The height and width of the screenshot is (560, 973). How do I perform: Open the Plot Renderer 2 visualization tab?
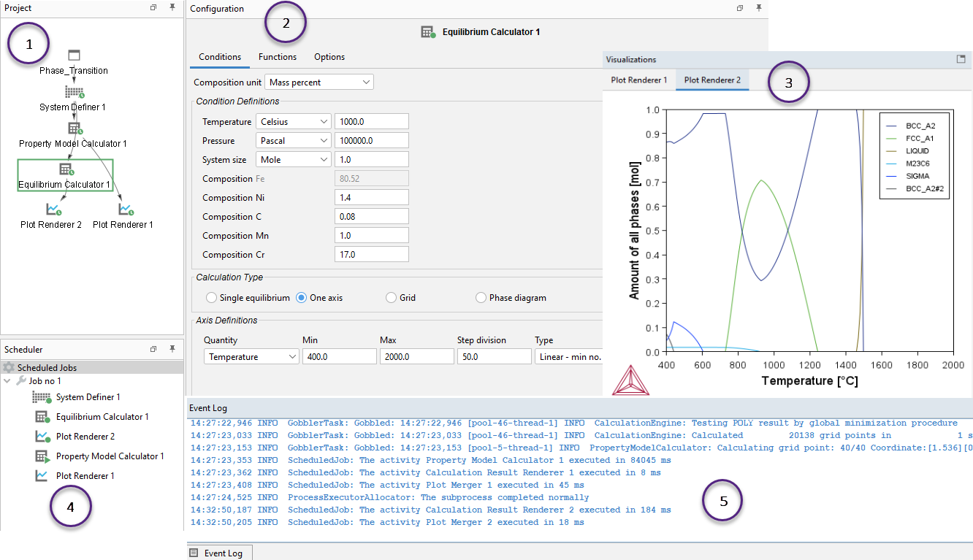pos(712,80)
